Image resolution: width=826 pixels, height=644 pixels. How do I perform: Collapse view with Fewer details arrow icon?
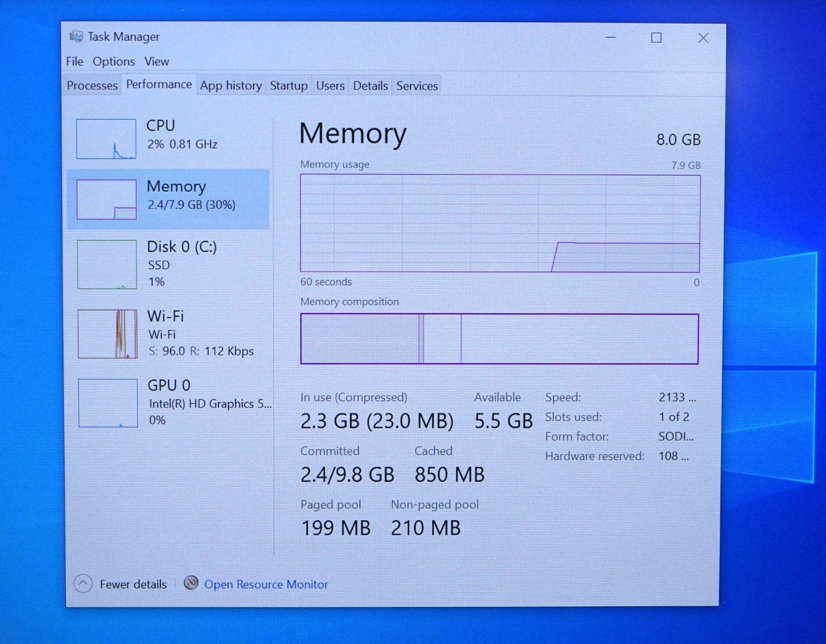pos(83,584)
